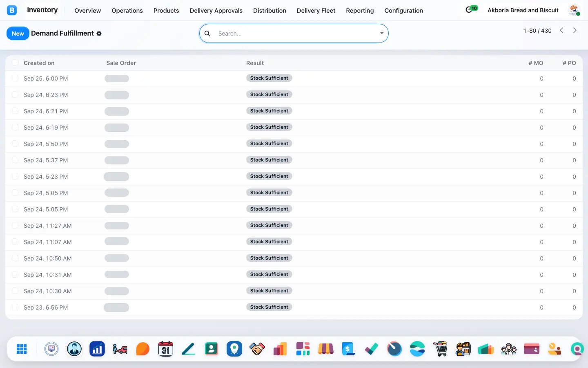Select the Sep 24, 6:23 PM row checkbox
Screen dimensions: 588x368
point(15,94)
